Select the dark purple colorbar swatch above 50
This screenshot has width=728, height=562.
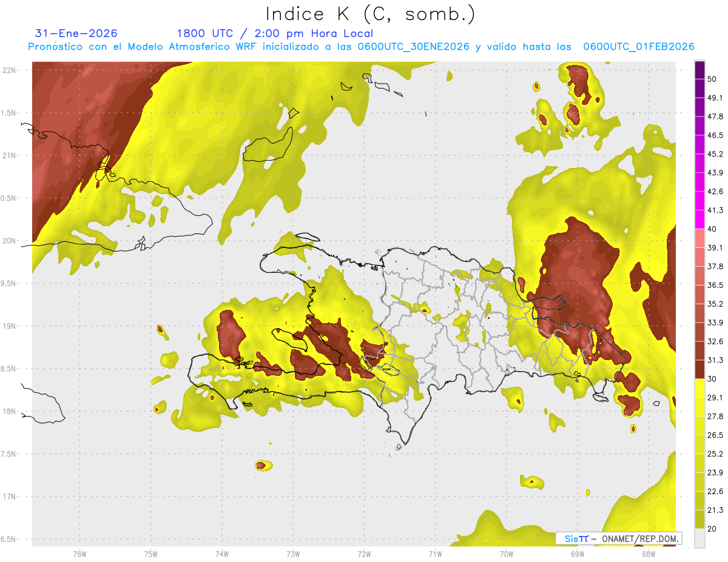tap(699, 70)
